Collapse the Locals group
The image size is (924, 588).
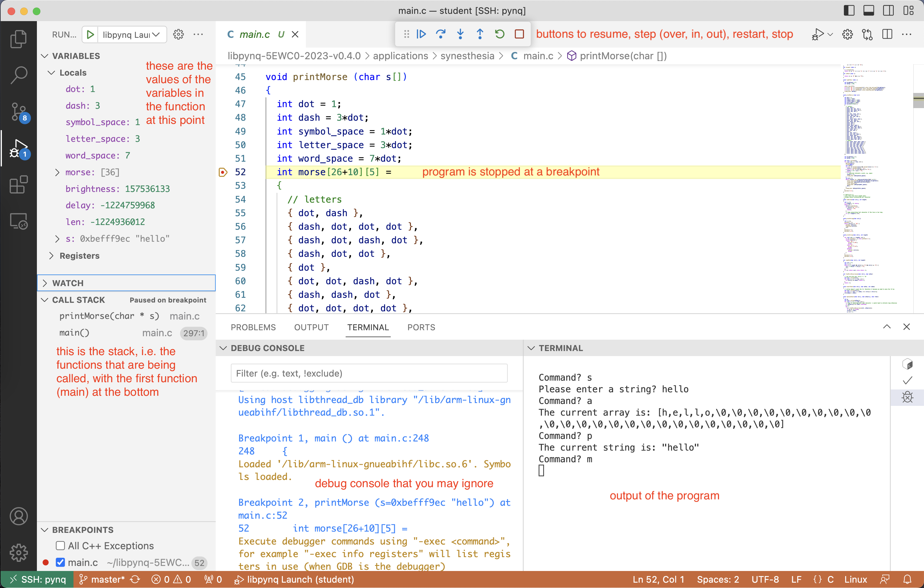pyautogui.click(x=51, y=72)
